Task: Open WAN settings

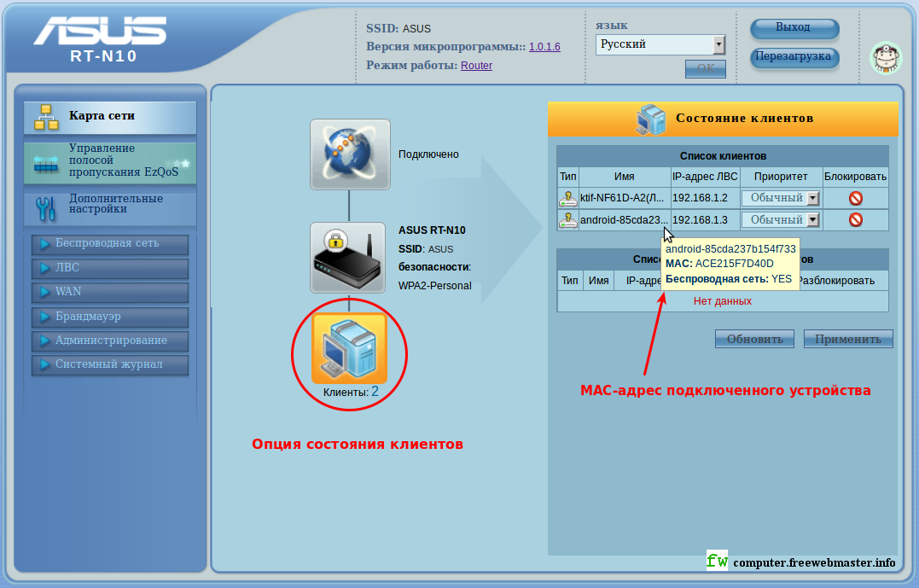Action: point(110,292)
